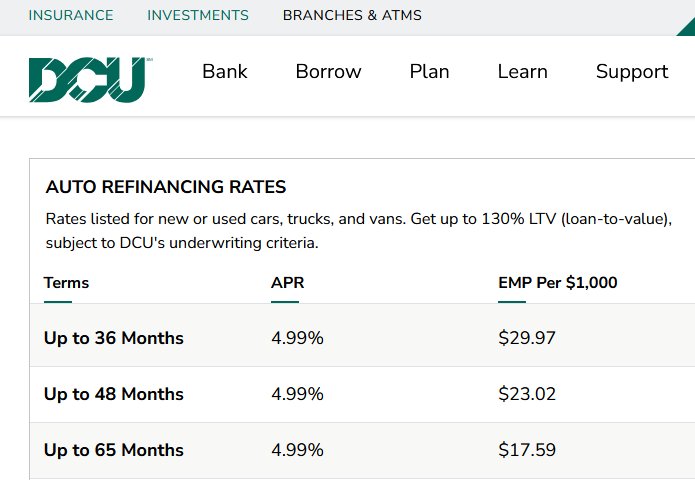Click the Auto Refinancing Rates heading

tap(166, 187)
